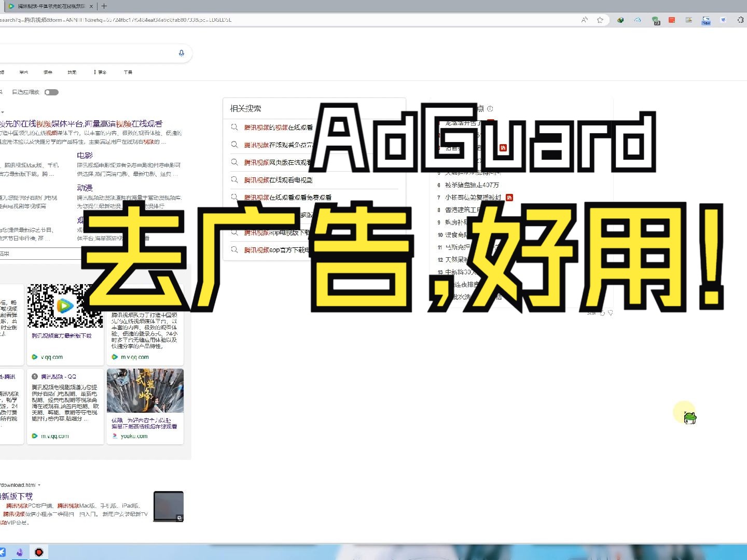Open related search 腾讯视频app官方下载
747x560 pixels.
pos(277,250)
